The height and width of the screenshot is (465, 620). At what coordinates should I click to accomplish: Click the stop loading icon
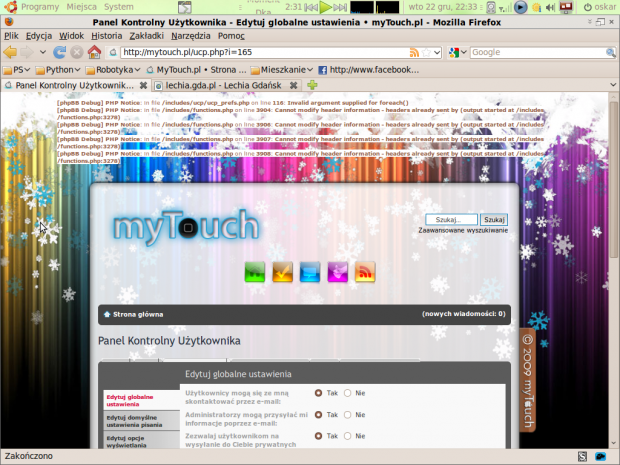[x=77, y=52]
